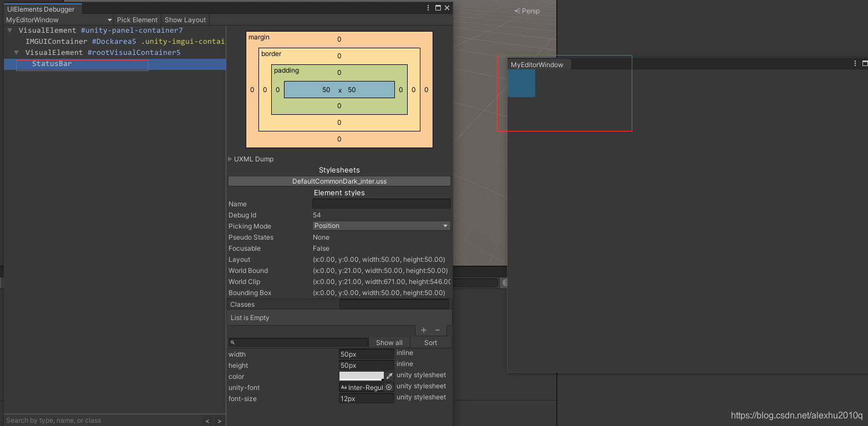868x426 pixels.
Task: Click the List is Empty text
Action: [x=250, y=318]
